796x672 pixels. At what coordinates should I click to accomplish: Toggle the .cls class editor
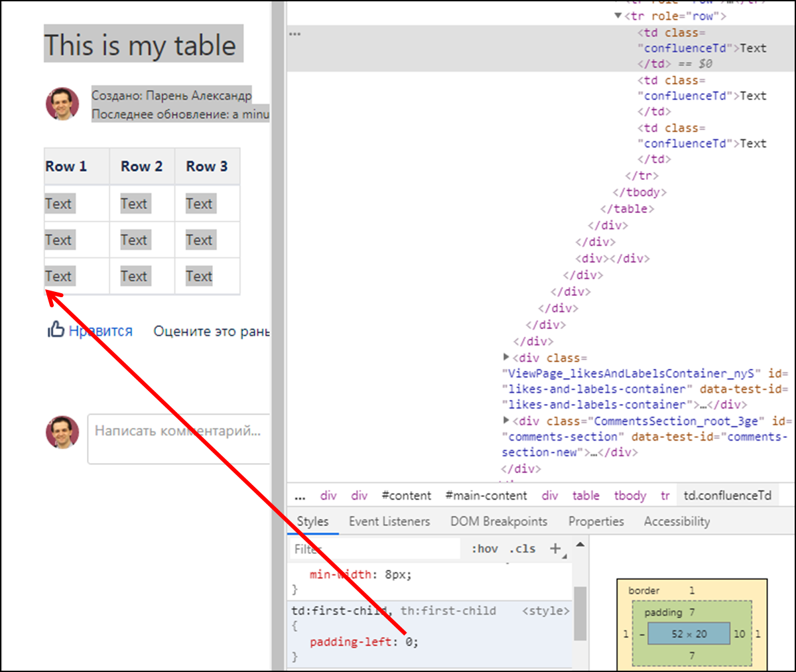click(523, 549)
